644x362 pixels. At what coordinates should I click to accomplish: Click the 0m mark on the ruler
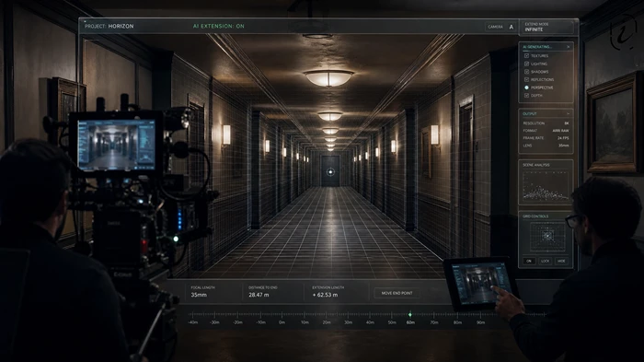282,322
